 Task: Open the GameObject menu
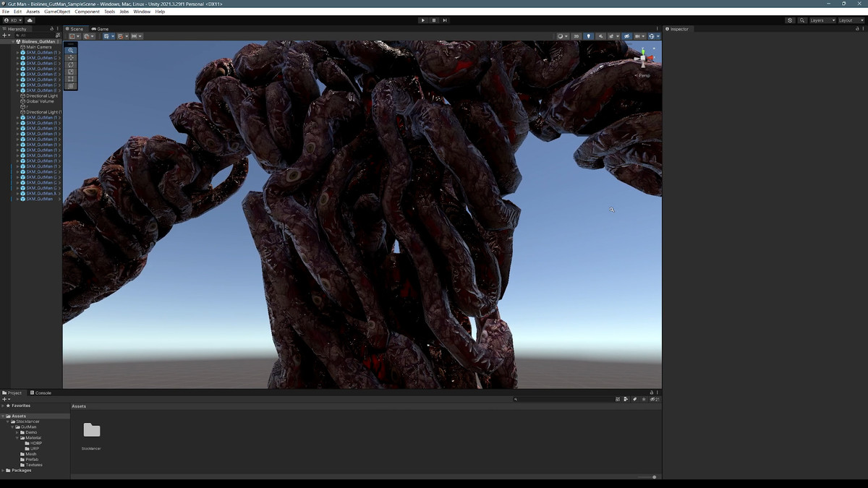tap(57, 12)
